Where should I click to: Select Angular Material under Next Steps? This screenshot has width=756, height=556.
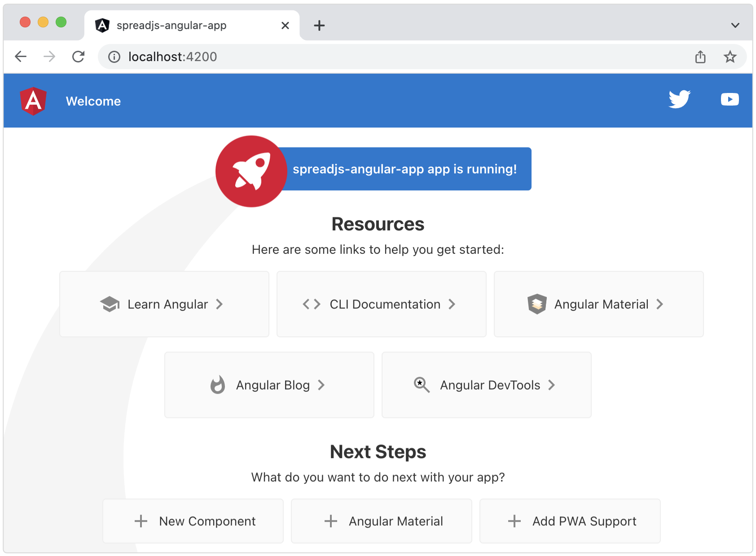[382, 521]
